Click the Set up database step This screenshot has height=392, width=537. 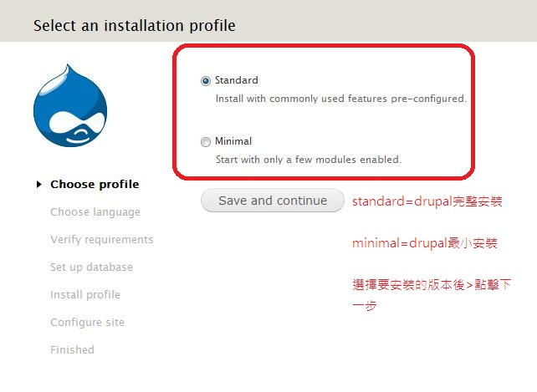[91, 267]
